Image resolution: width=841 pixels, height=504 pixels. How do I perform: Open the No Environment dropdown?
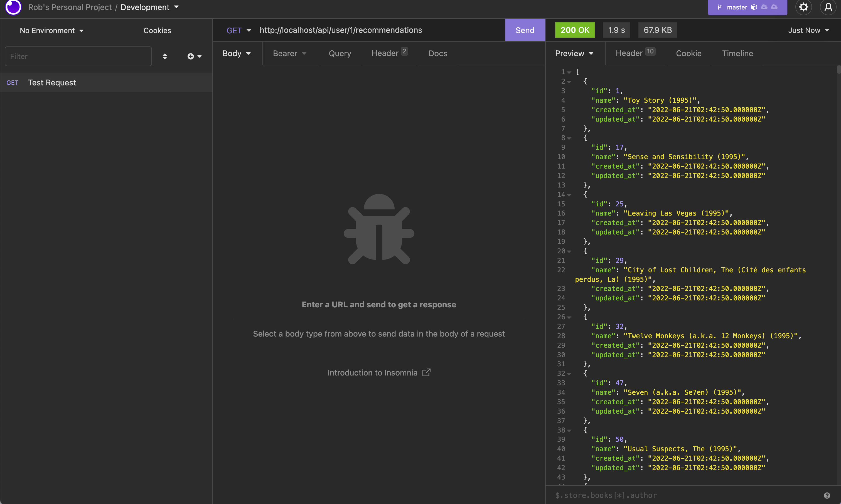(x=51, y=30)
